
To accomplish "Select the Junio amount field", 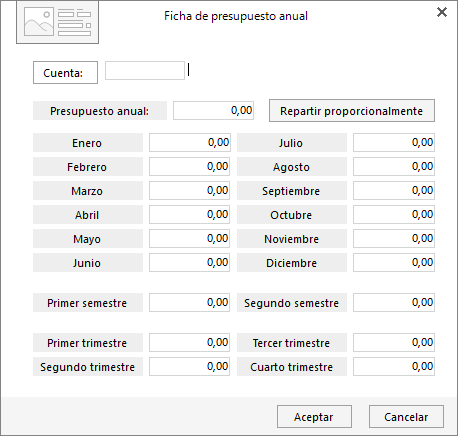I will point(190,262).
